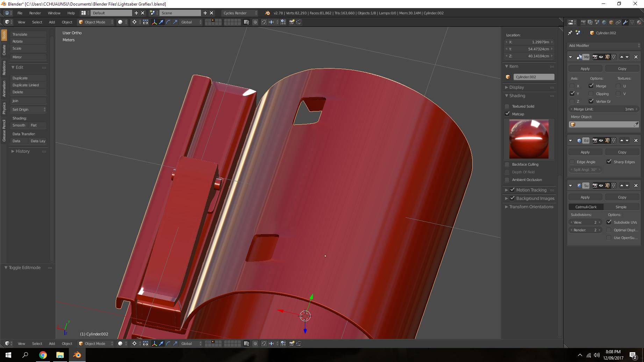Remove the Subsurf modifier with X

coord(636,186)
